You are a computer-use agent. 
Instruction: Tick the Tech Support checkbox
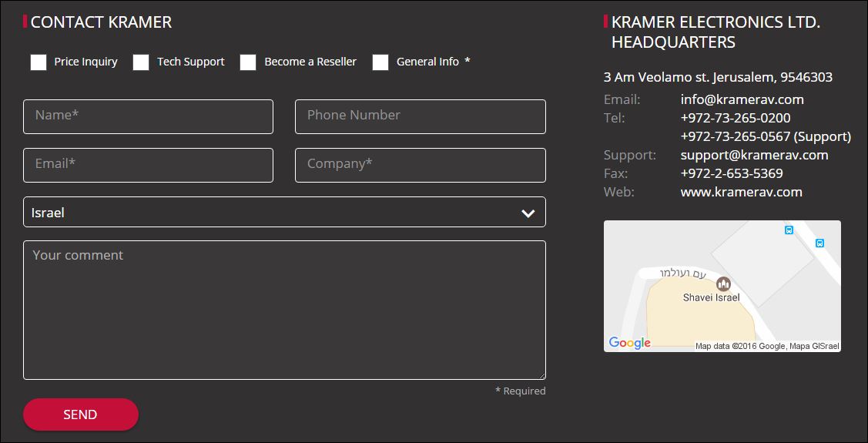tap(141, 62)
